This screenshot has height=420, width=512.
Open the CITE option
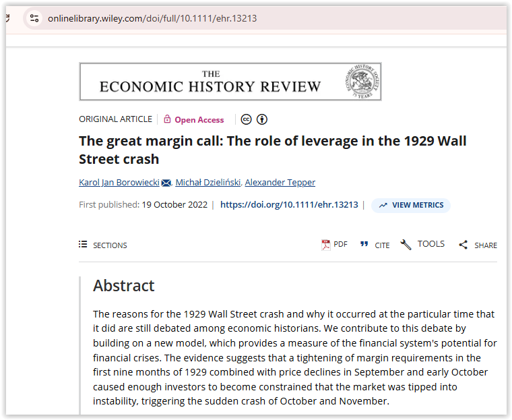(382, 245)
